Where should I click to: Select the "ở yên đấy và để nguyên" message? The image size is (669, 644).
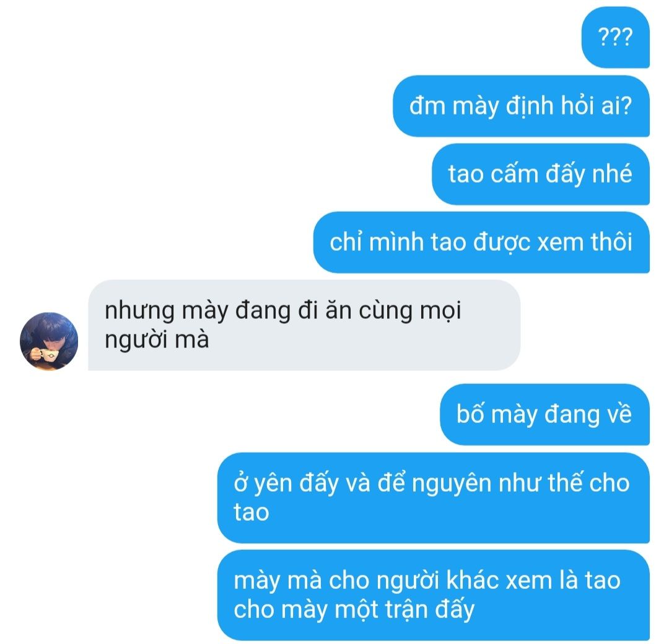tap(434, 498)
